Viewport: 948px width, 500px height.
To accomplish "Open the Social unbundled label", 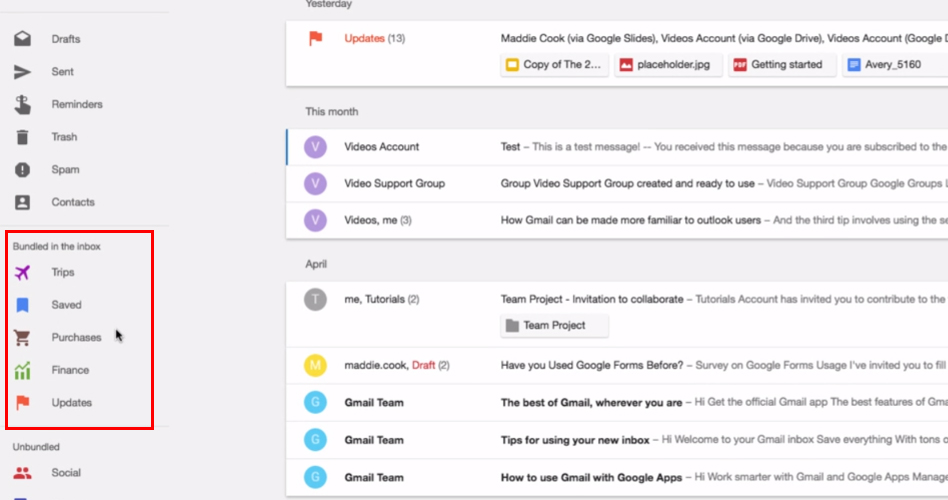I will tap(66, 473).
